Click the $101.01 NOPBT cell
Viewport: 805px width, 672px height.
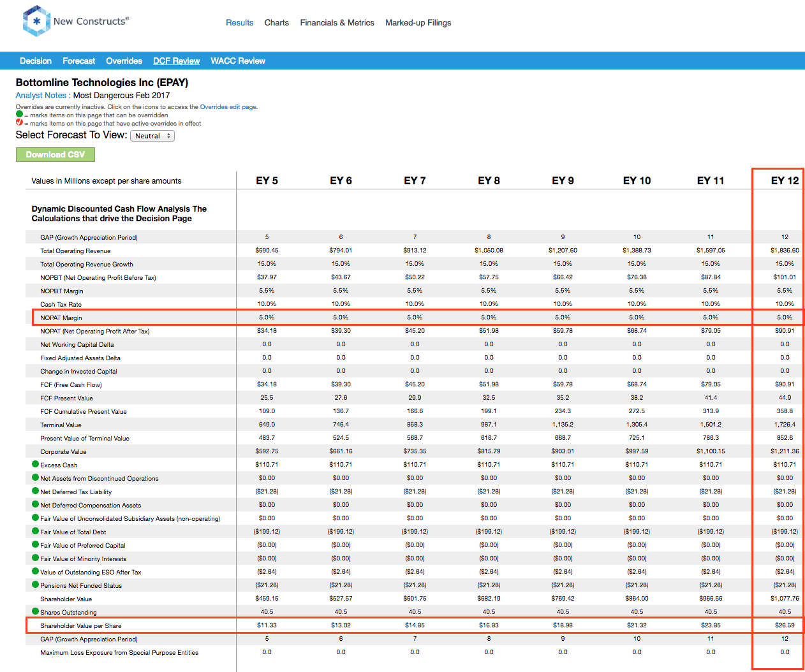click(x=785, y=277)
